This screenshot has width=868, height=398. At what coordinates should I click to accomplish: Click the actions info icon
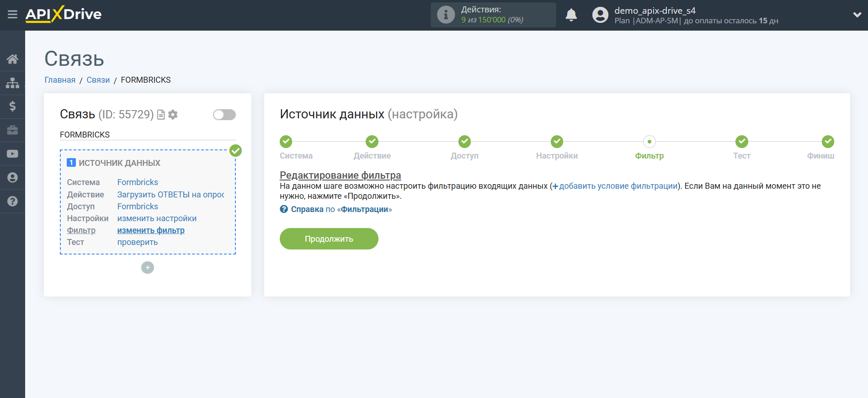(x=446, y=15)
